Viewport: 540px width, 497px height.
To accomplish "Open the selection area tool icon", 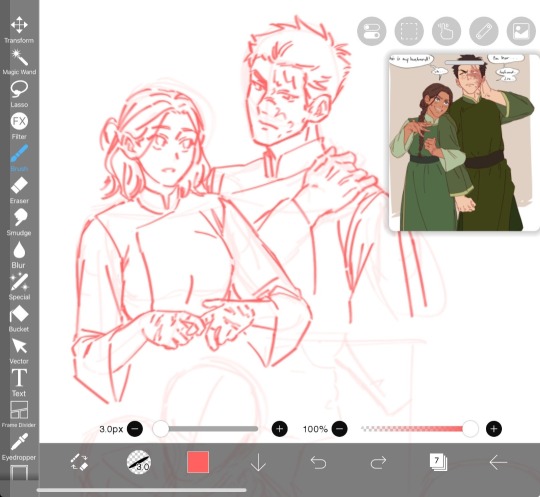I will pyautogui.click(x=409, y=31).
